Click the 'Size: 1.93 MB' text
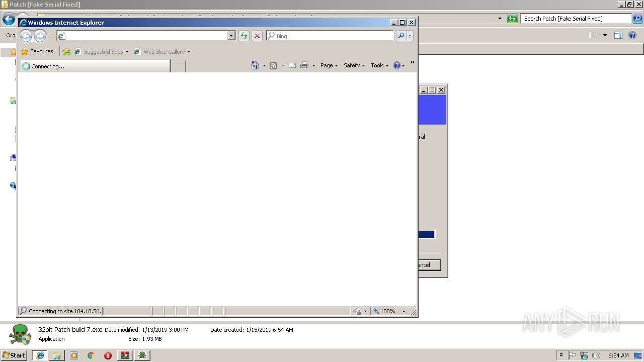Image resolution: width=644 pixels, height=362 pixels. pos(145,339)
